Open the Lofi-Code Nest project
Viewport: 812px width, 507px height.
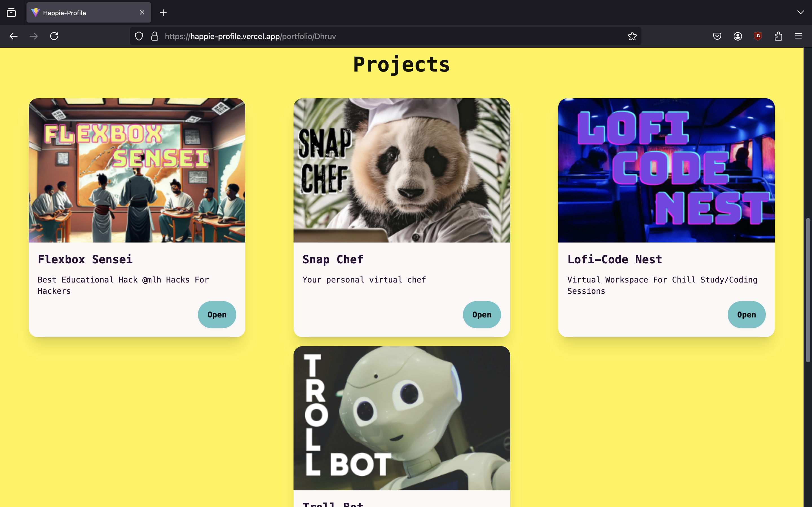pyautogui.click(x=746, y=315)
